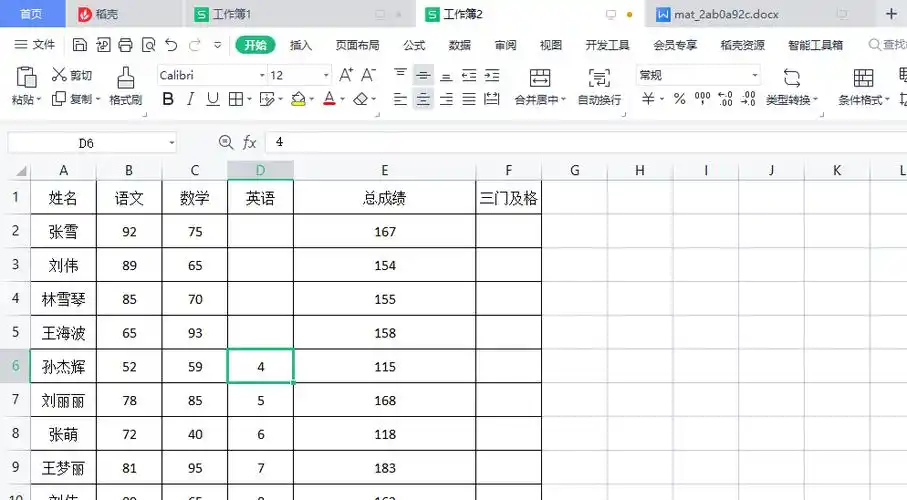
Task: Undo the last action
Action: pos(171,45)
